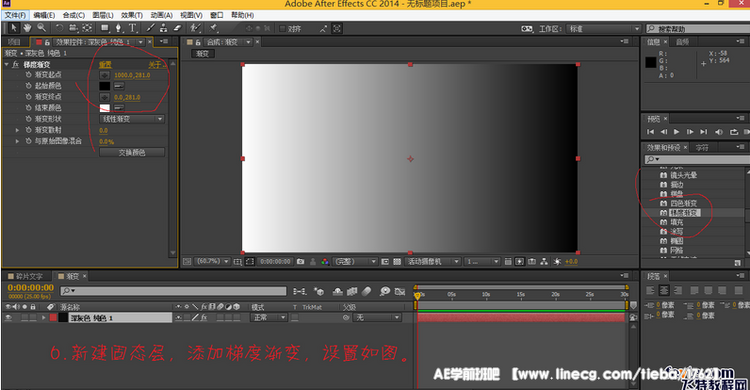
Task: Switch to the 字符 panel tab
Action: pyautogui.click(x=702, y=147)
